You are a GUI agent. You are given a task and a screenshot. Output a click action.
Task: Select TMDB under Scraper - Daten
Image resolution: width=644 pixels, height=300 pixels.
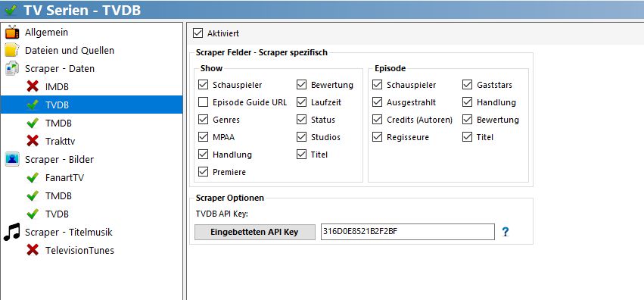(59, 123)
